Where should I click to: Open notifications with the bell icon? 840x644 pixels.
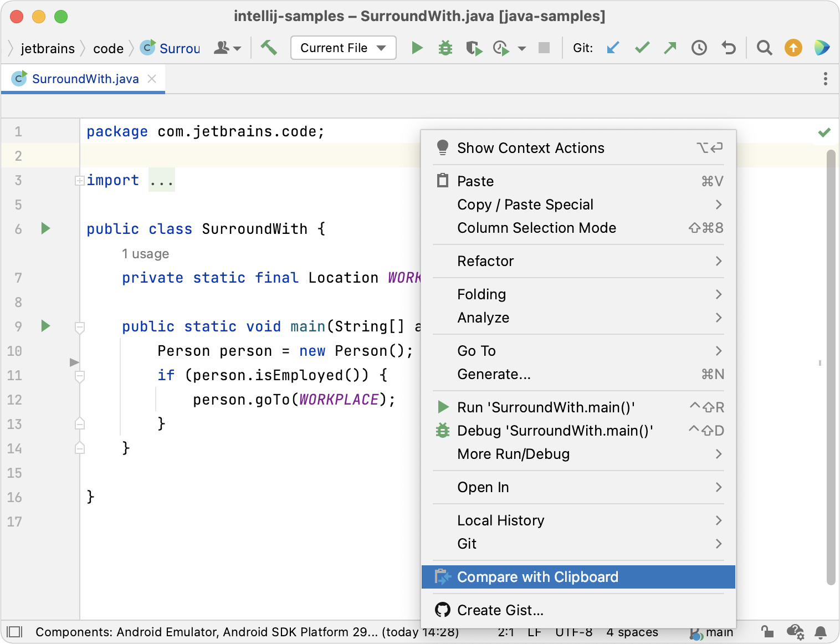pyautogui.click(x=821, y=632)
